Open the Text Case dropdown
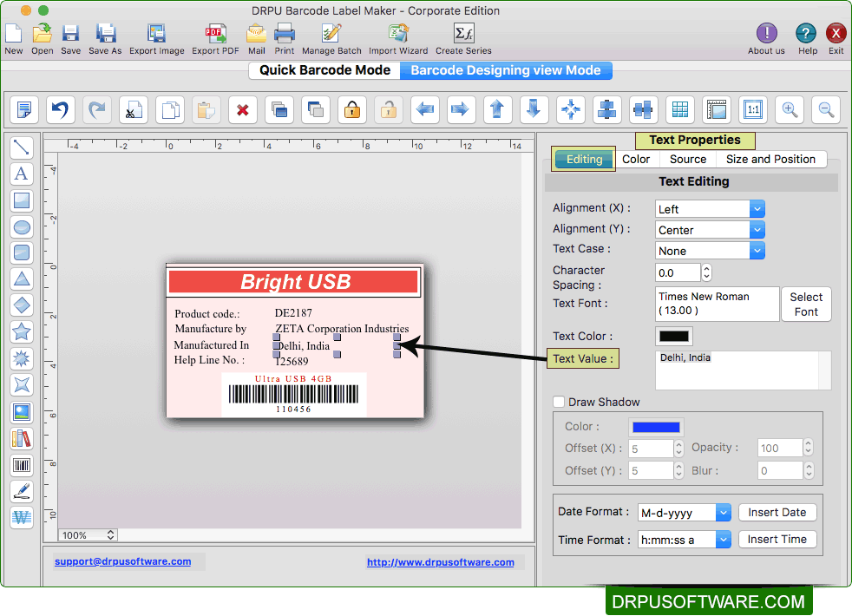The image size is (852, 616). pyautogui.click(x=710, y=251)
